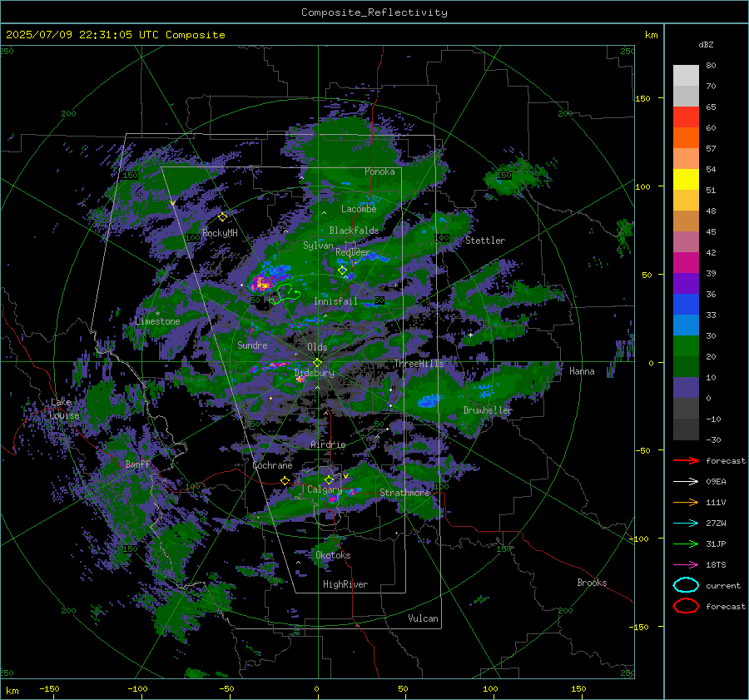
Task: Click the red forecast arrow legend icon
Action: [x=686, y=460]
